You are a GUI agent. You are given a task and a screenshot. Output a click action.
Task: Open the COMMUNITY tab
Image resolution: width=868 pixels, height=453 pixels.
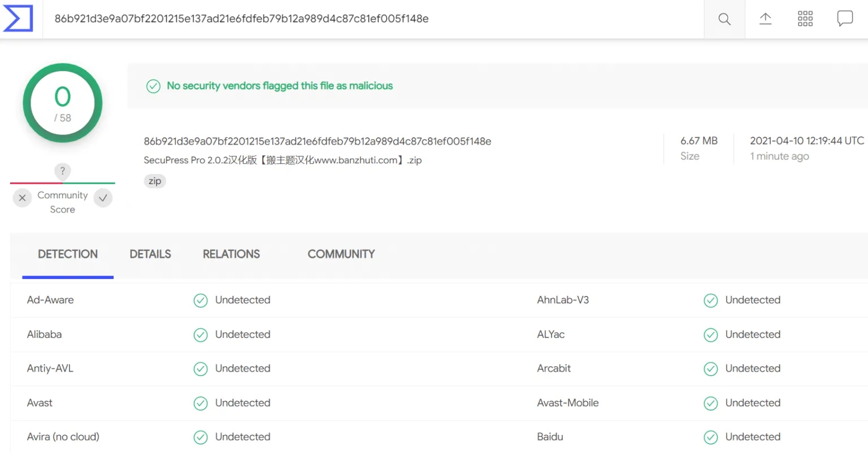341,254
